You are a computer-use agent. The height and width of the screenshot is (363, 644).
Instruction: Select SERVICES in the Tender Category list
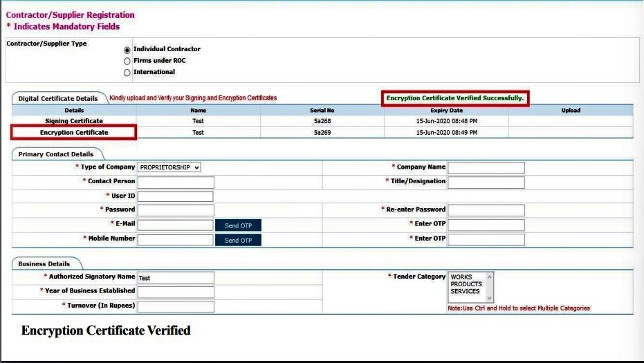(465, 291)
